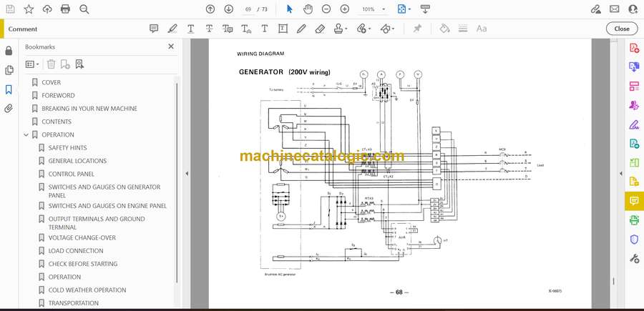Zoom out with minus button
This screenshot has width=644, height=311.
click(x=326, y=9)
